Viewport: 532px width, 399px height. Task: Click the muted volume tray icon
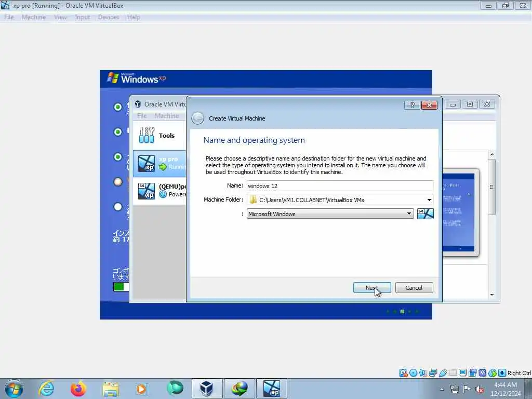[480, 389]
